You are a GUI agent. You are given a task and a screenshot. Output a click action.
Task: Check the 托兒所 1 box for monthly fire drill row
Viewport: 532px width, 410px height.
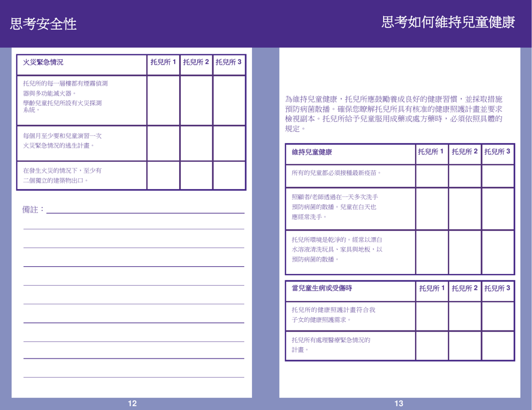(x=162, y=143)
